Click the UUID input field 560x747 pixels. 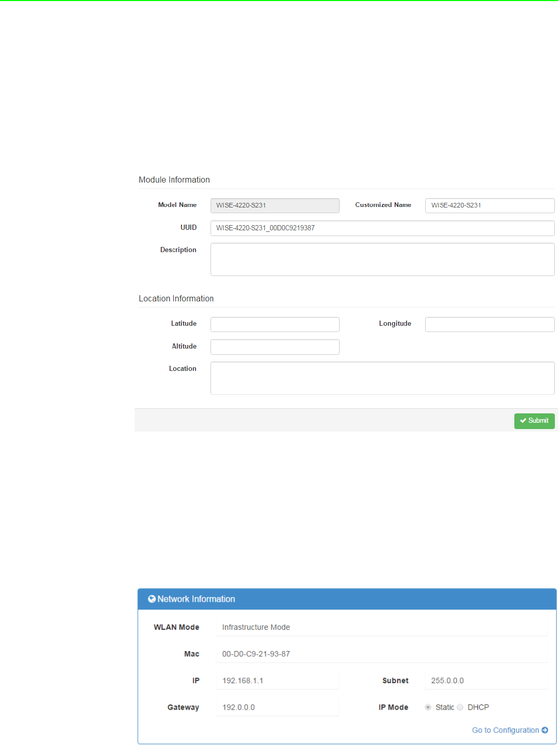click(x=382, y=228)
